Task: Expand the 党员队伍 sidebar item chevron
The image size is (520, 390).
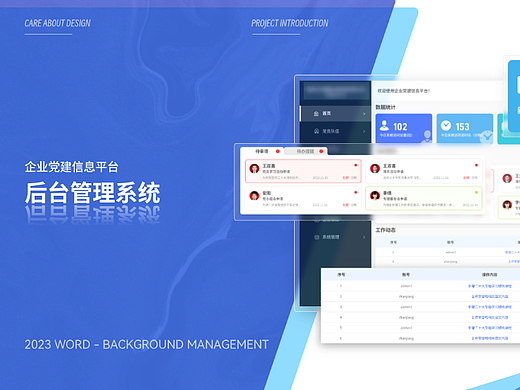Action: (x=364, y=131)
